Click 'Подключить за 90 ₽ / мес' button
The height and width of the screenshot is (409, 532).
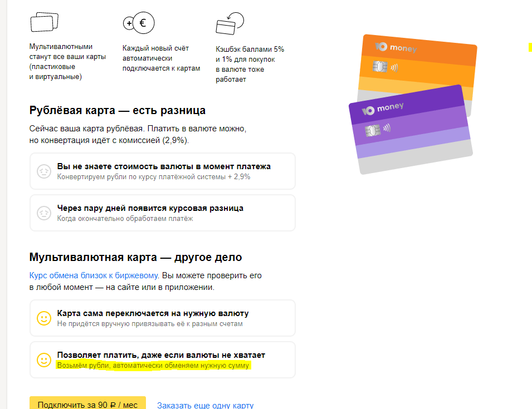click(87, 403)
